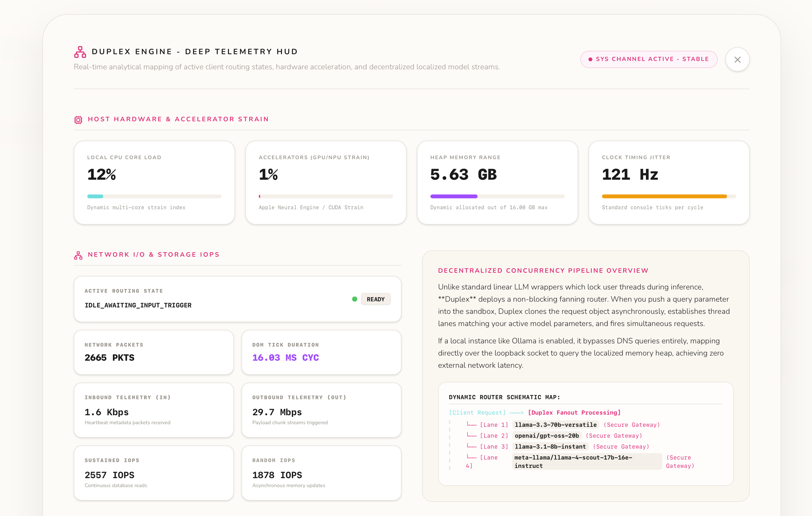Click the 2557 IOPS sustained value

109,475
